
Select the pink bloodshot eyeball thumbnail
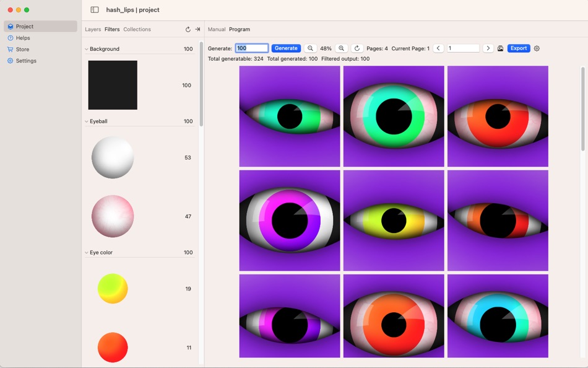tap(113, 216)
